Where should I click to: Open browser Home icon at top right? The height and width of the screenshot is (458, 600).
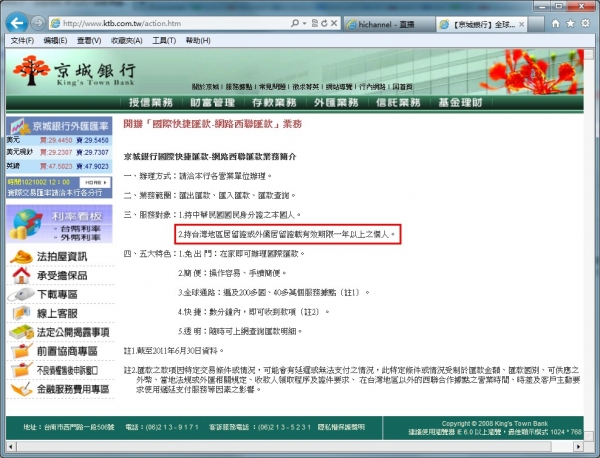[548, 21]
